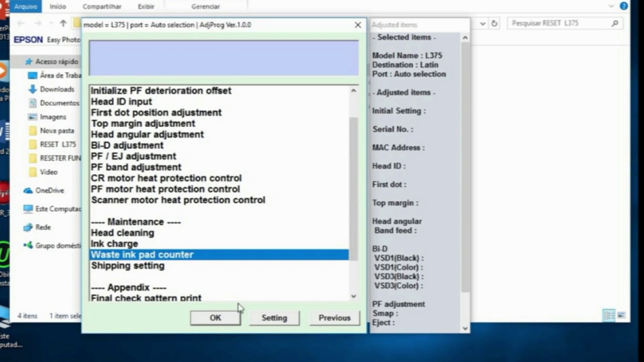Open Explorer help question mark icon
The height and width of the screenshot is (362, 644).
624,6
